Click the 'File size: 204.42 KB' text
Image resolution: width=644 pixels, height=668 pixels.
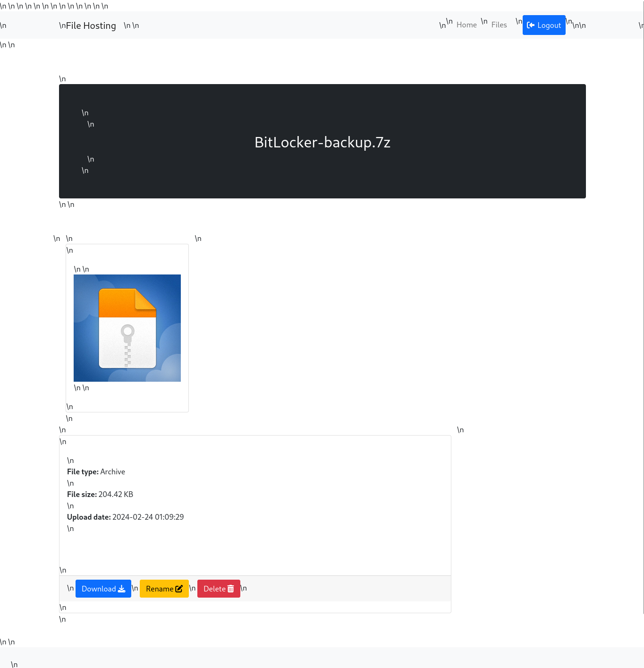(100, 495)
